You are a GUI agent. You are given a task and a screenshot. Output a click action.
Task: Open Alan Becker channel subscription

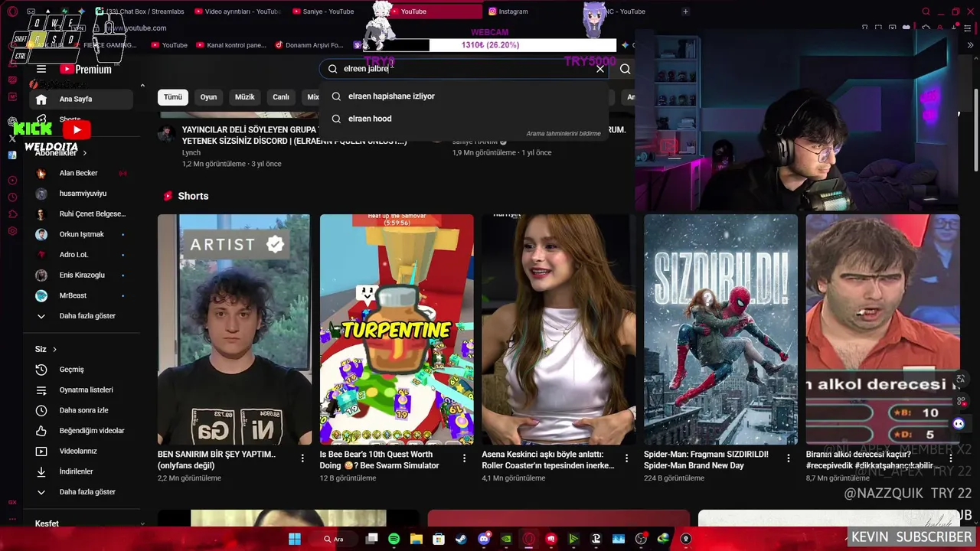pyautogui.click(x=81, y=173)
